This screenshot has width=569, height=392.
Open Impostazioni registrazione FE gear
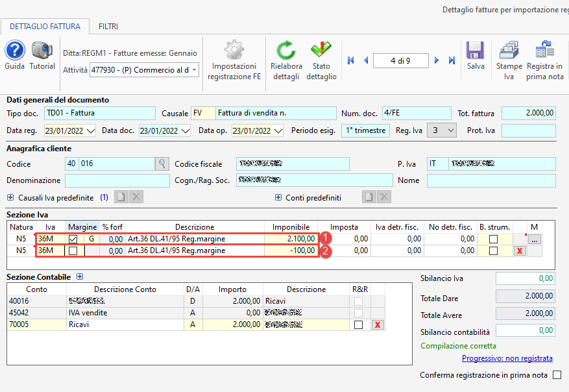[234, 49]
